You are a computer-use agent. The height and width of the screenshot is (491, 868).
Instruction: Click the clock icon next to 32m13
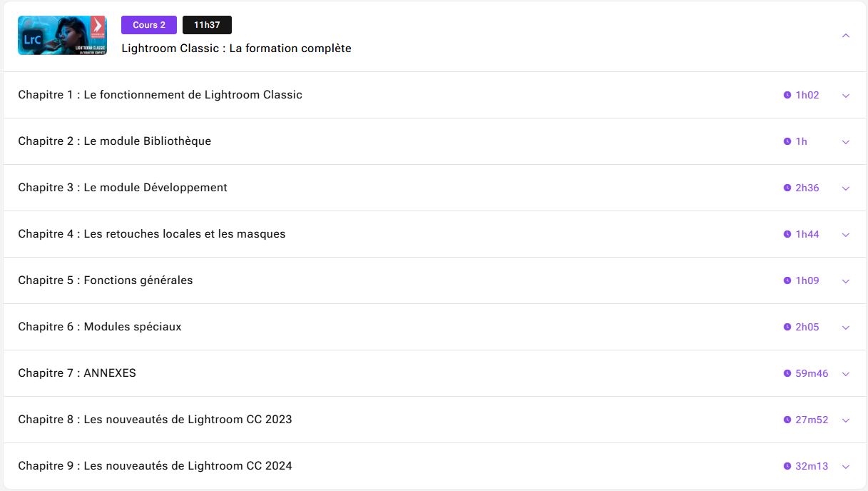(787, 466)
